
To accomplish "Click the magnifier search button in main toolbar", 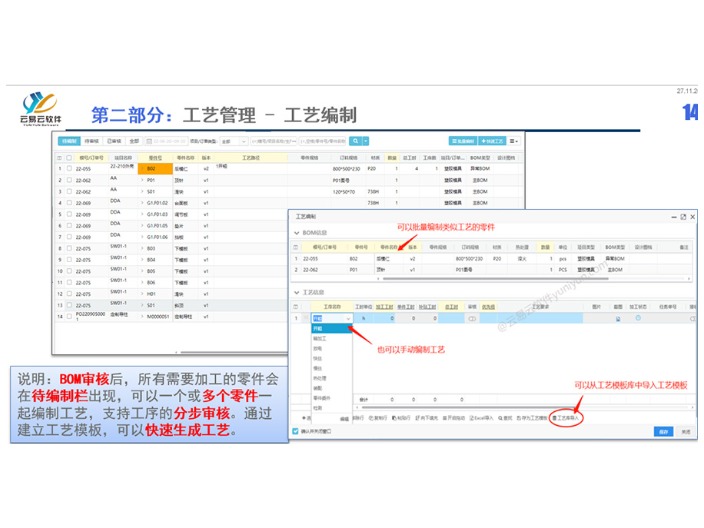I will (356, 141).
